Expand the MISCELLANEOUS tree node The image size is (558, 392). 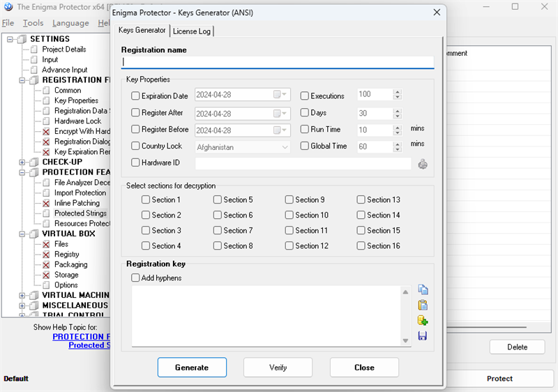pos(22,306)
